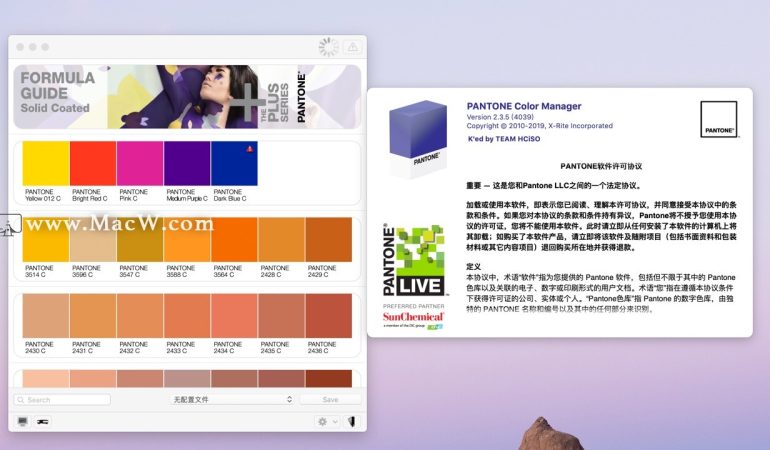Pick the PANTONE Pink C swatch
The image size is (770, 450).
point(140,164)
